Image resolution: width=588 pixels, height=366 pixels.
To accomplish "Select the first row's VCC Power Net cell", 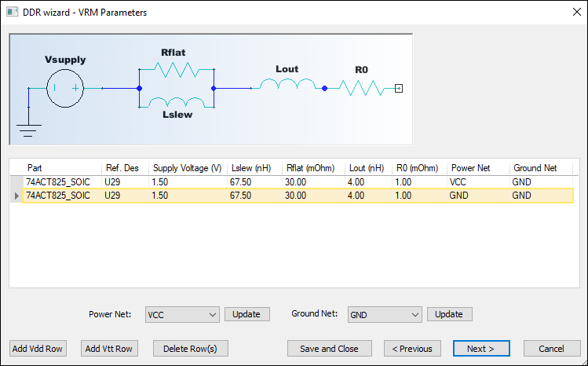I will tap(477, 182).
